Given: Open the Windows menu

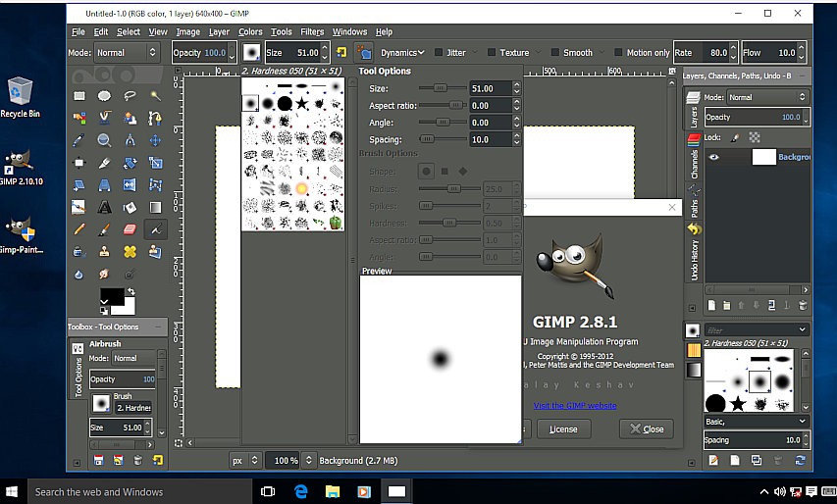Looking at the screenshot, I should click(x=349, y=31).
